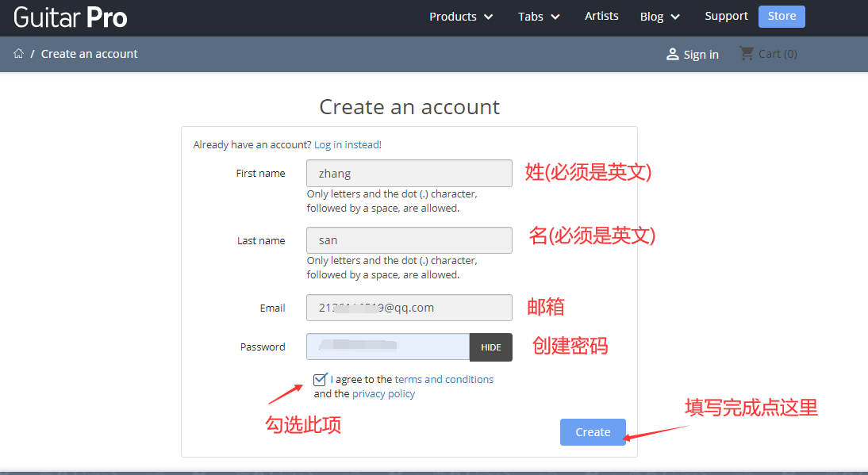
Task: Focus the Last name input field
Action: click(409, 240)
